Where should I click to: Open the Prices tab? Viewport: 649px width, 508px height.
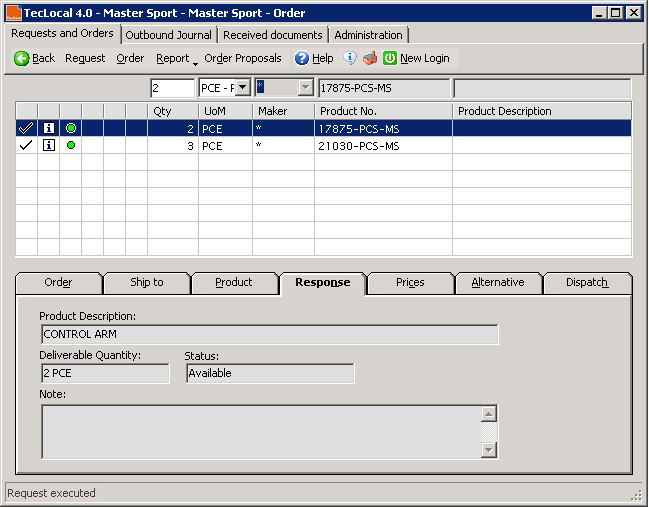point(410,283)
